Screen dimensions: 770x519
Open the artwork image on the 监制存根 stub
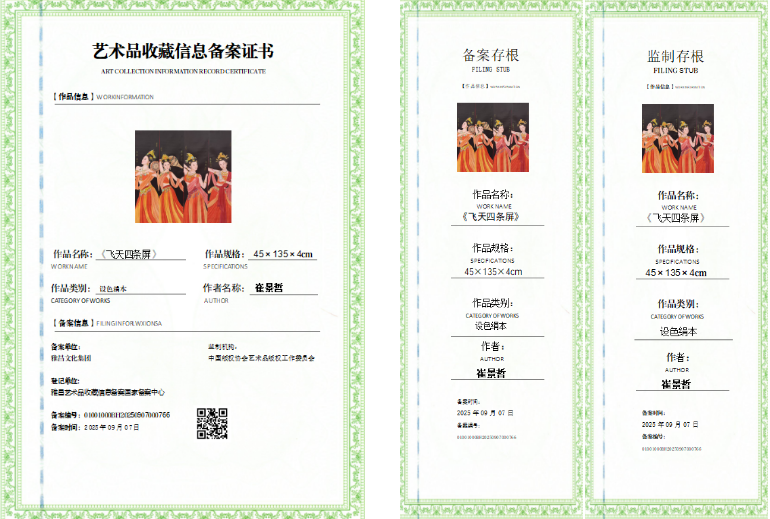tap(678, 138)
